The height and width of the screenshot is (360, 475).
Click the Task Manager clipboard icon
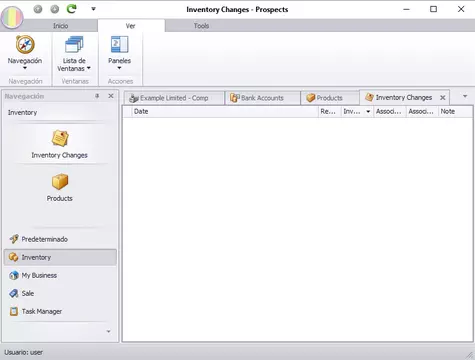[x=14, y=311]
